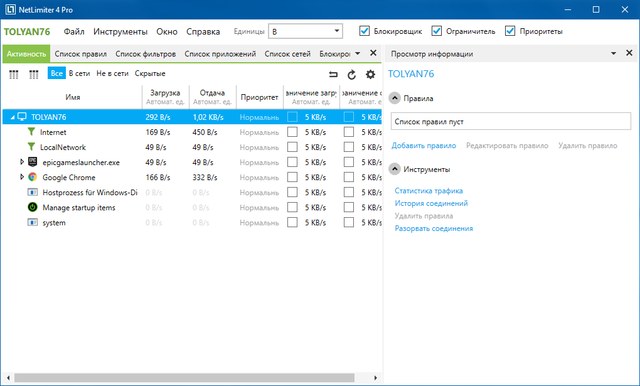Click the horizontal scrollbar of the activity list
The image size is (640, 386).
point(184,378)
